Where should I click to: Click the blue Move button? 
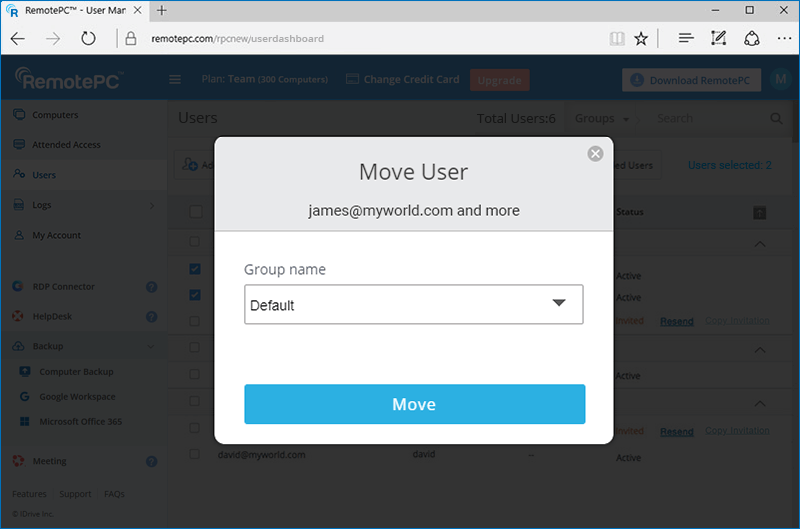414,404
